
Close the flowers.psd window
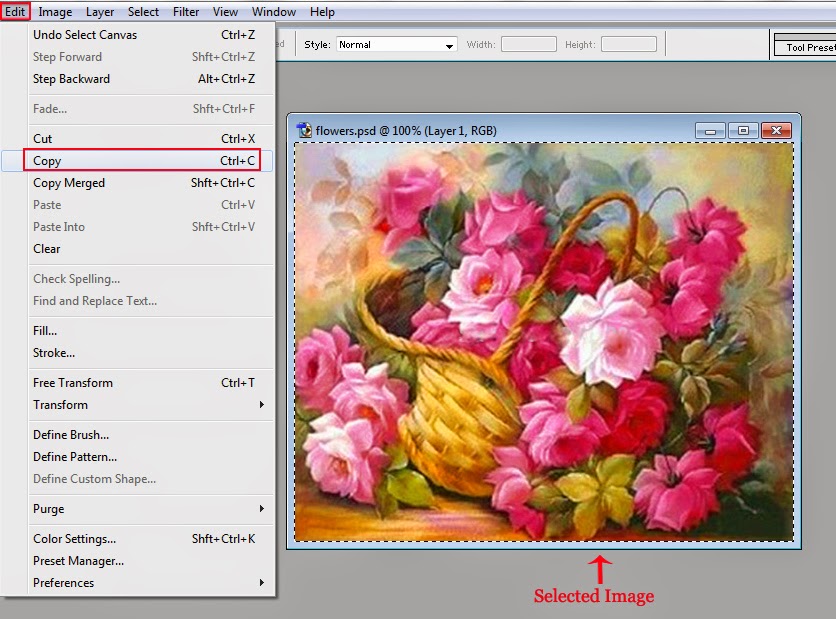click(776, 131)
